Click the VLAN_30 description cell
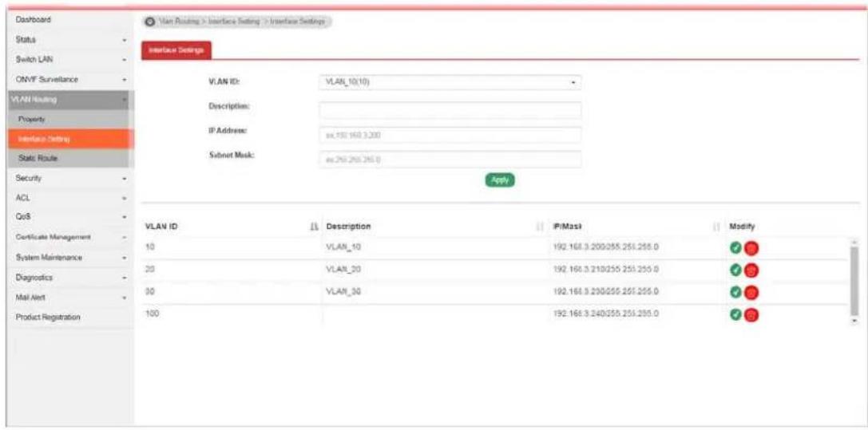The image size is (868, 430). pos(344,291)
